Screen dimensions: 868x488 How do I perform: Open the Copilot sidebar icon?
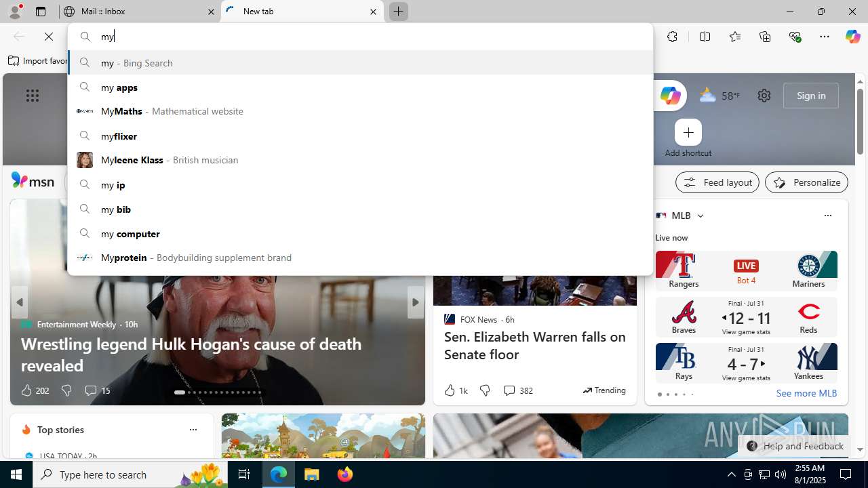(x=852, y=37)
